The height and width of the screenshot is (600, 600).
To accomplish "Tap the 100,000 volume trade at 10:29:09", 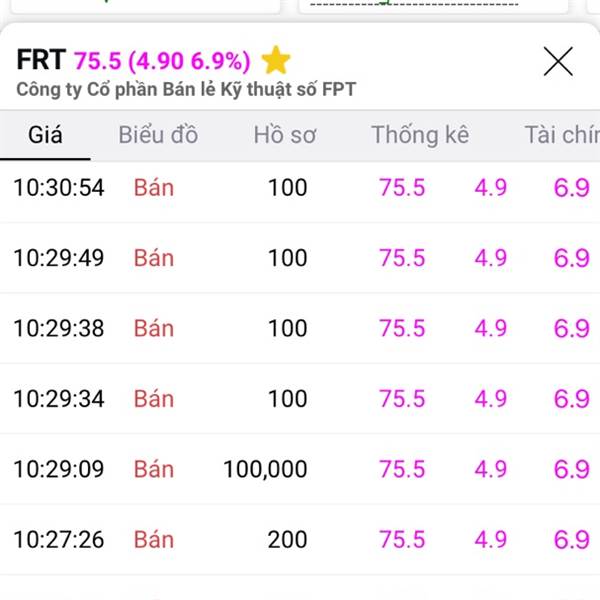I will pos(265,469).
